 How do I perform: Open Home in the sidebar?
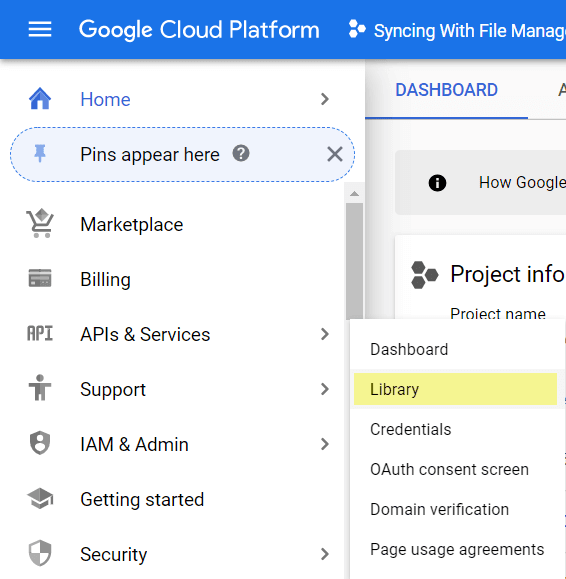105,99
